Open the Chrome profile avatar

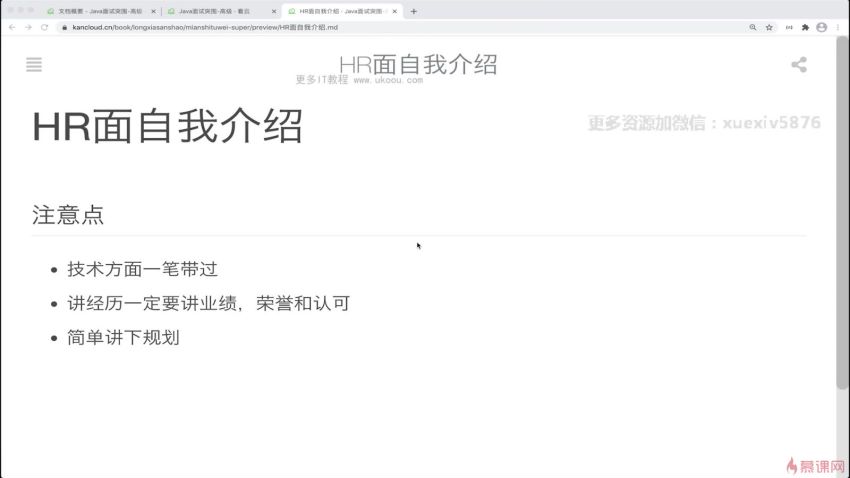[821, 27]
